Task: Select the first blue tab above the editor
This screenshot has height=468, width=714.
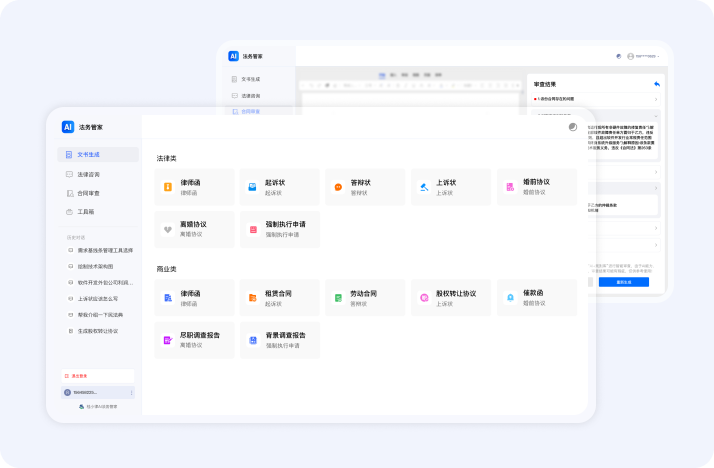Action: click(x=382, y=75)
